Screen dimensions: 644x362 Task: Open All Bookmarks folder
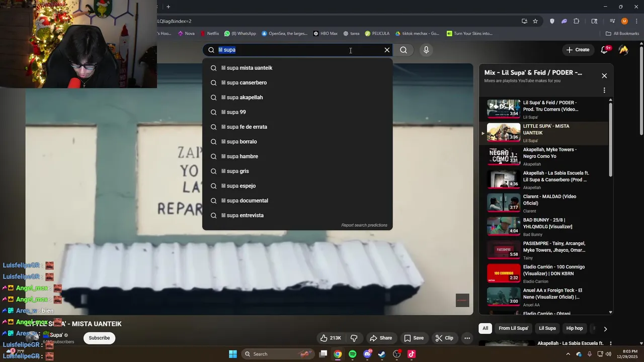[622, 34]
